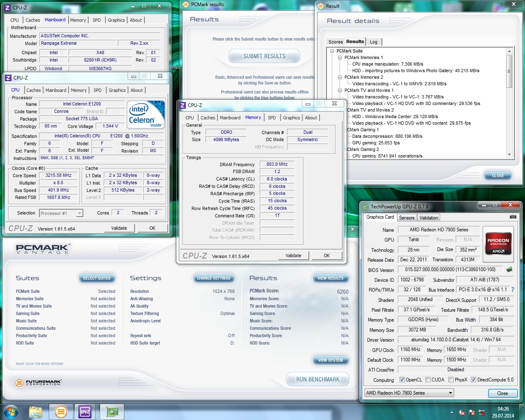Click the PCMark results window title icon

[x=186, y=5]
